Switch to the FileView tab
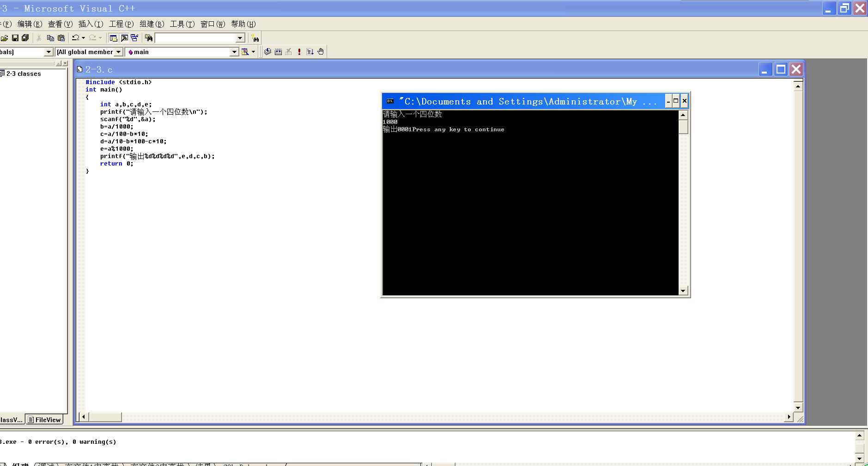The width and height of the screenshot is (868, 466). (x=44, y=420)
